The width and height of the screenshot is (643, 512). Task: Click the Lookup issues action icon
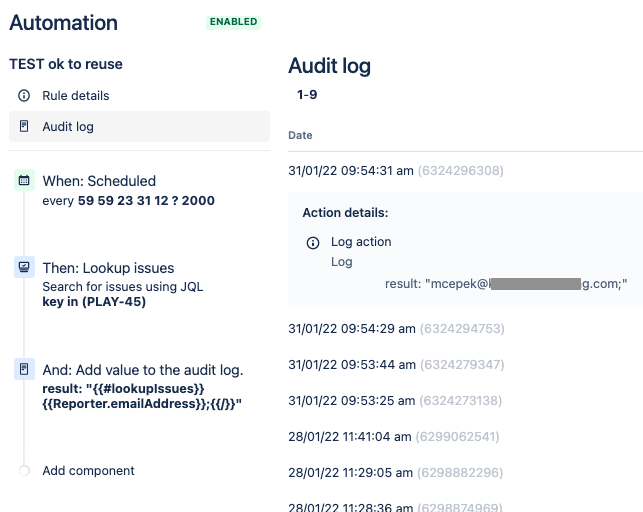tap(24, 267)
